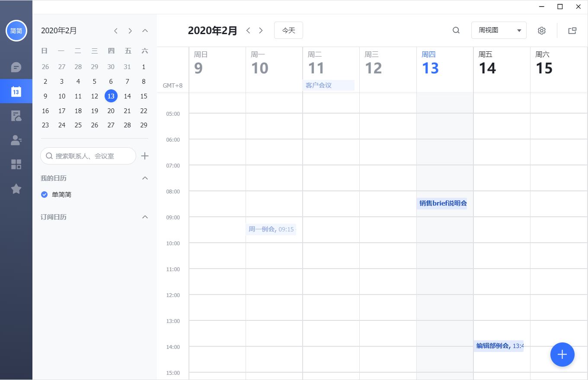Viewport: 588px width, 380px height.
Task: Click the search magnifier icon in the toolbar
Action: pyautogui.click(x=456, y=30)
